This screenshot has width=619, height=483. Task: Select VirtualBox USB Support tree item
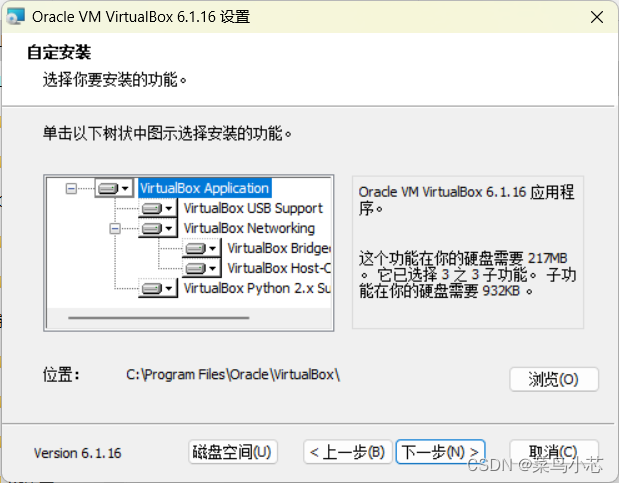coord(253,208)
